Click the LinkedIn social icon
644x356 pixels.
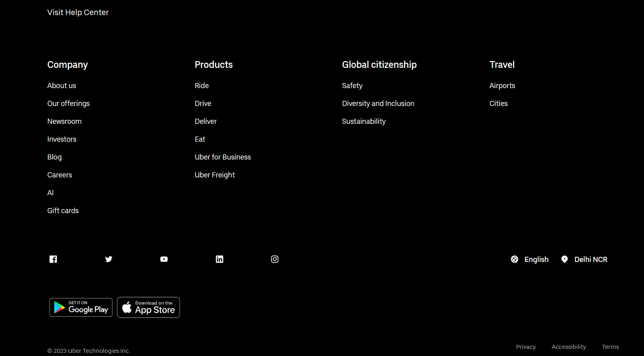pyautogui.click(x=220, y=259)
